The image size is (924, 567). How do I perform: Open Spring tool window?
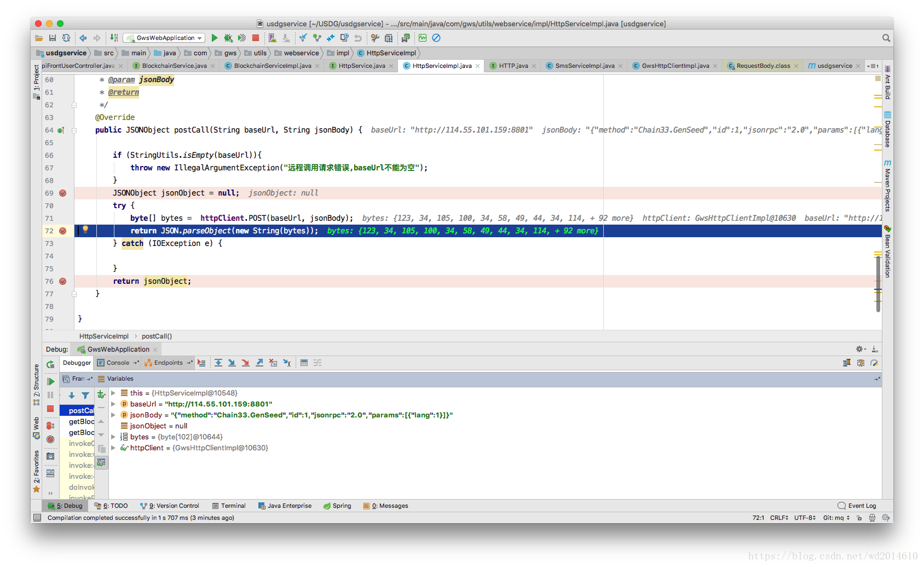coord(337,506)
